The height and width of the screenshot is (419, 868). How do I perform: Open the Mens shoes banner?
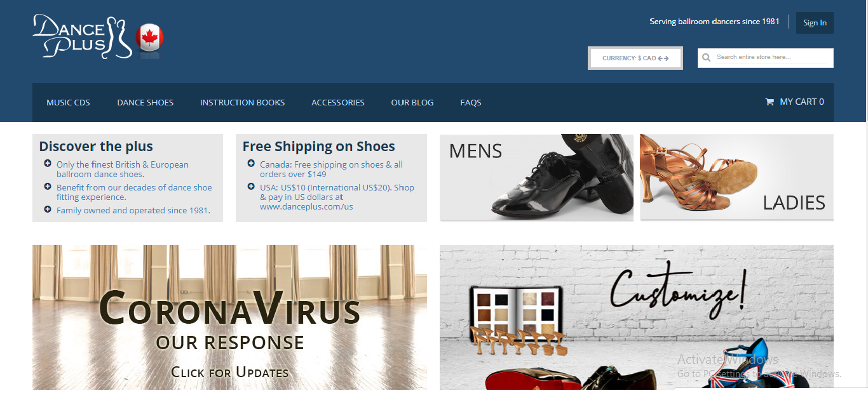pos(536,177)
